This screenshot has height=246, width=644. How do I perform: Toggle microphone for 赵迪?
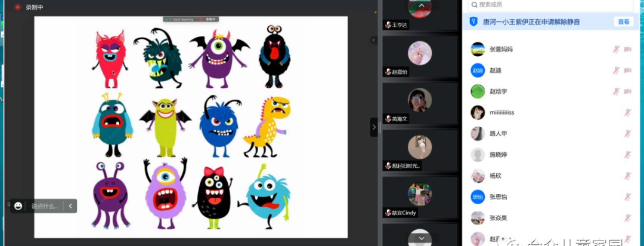tap(616, 70)
